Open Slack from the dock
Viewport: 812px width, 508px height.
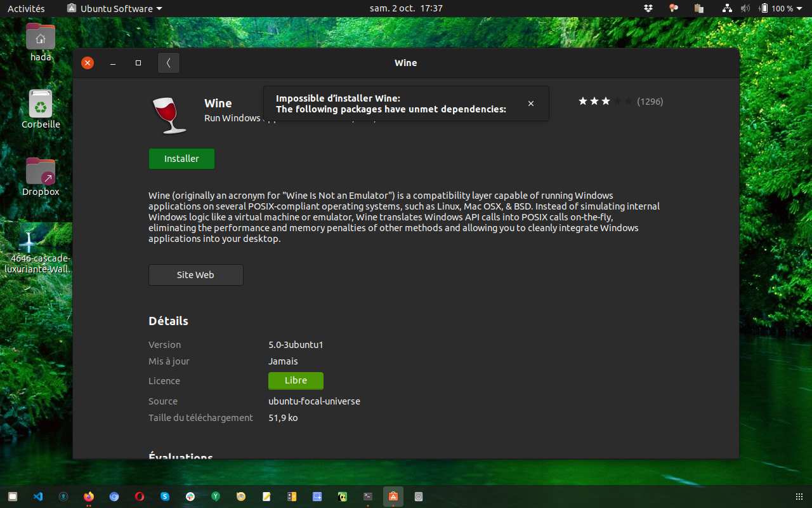(190, 497)
